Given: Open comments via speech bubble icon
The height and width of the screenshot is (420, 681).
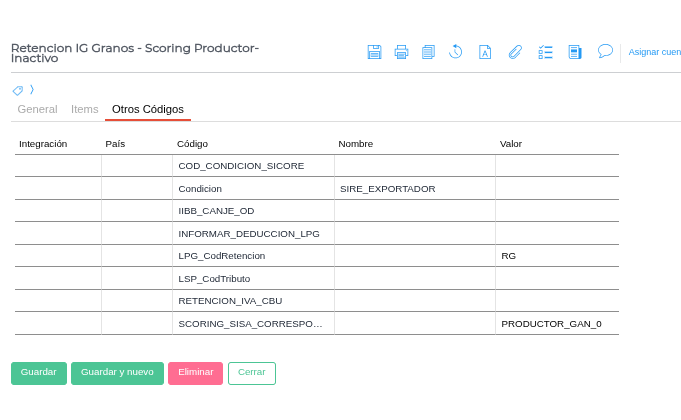Looking at the screenshot, I should click(x=605, y=51).
